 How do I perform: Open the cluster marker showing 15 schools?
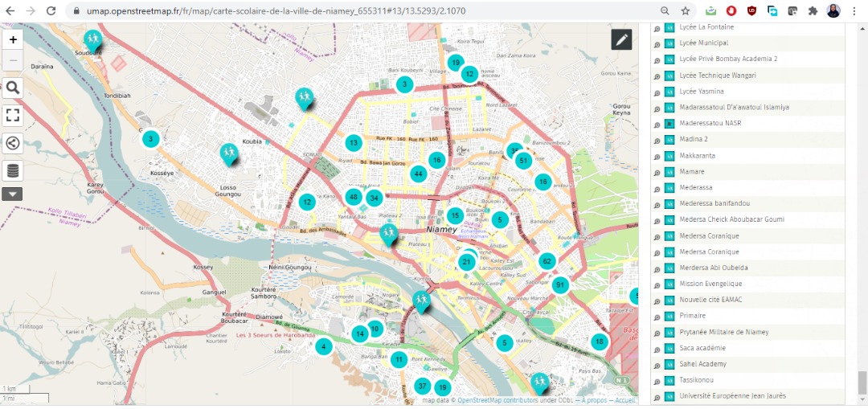point(454,215)
